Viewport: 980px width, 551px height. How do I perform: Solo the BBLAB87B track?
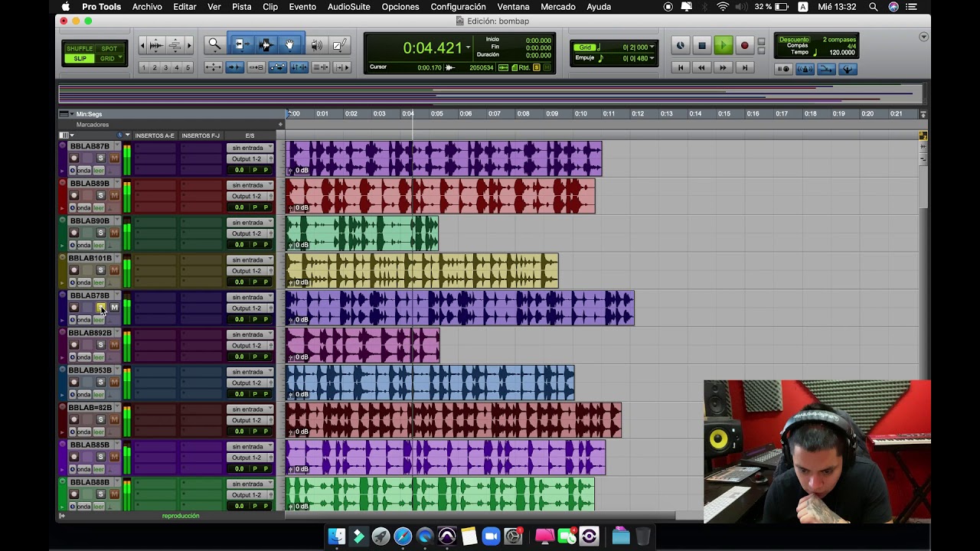100,158
